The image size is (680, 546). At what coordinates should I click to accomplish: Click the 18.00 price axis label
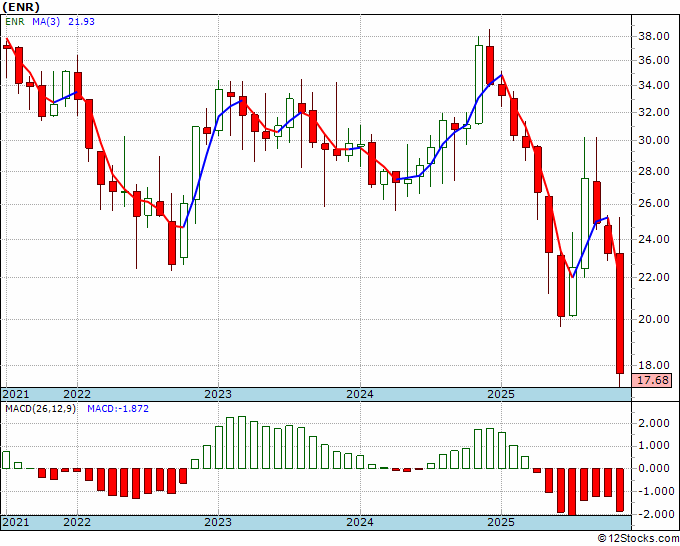(654, 366)
